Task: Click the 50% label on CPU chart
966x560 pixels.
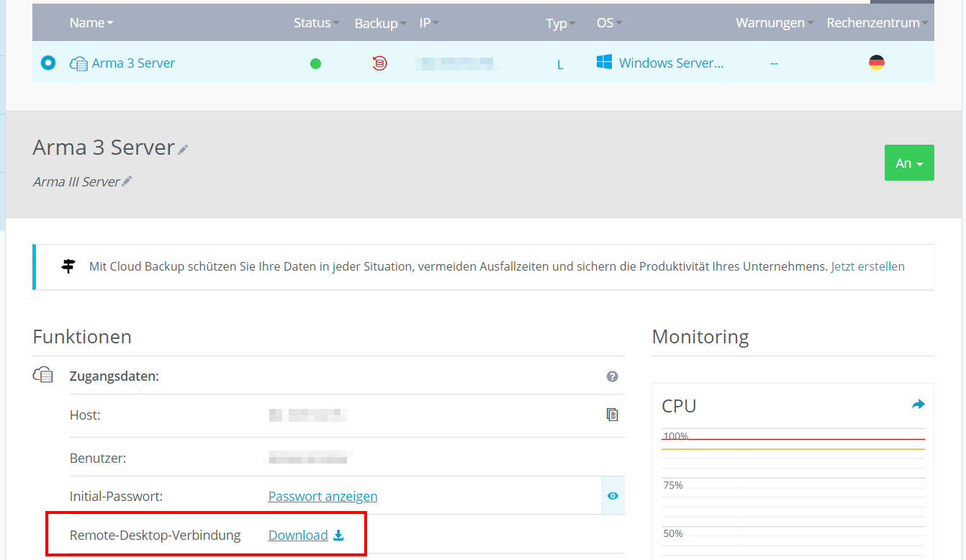Action: [x=673, y=533]
